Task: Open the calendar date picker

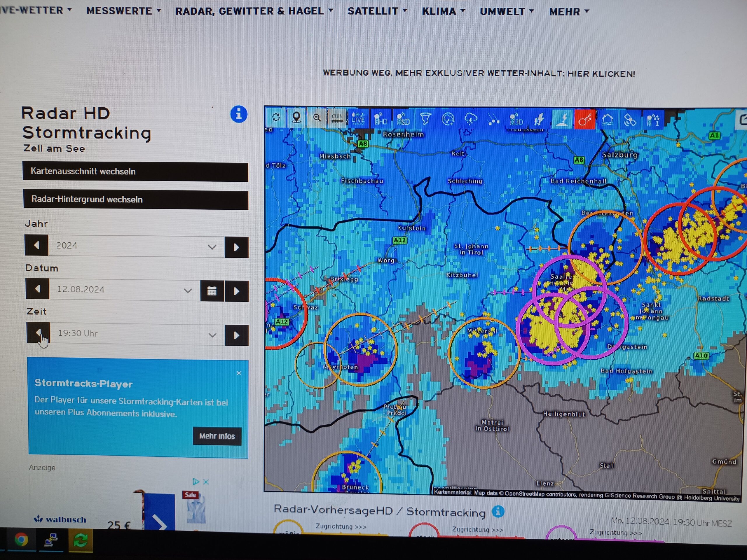Action: point(212,290)
